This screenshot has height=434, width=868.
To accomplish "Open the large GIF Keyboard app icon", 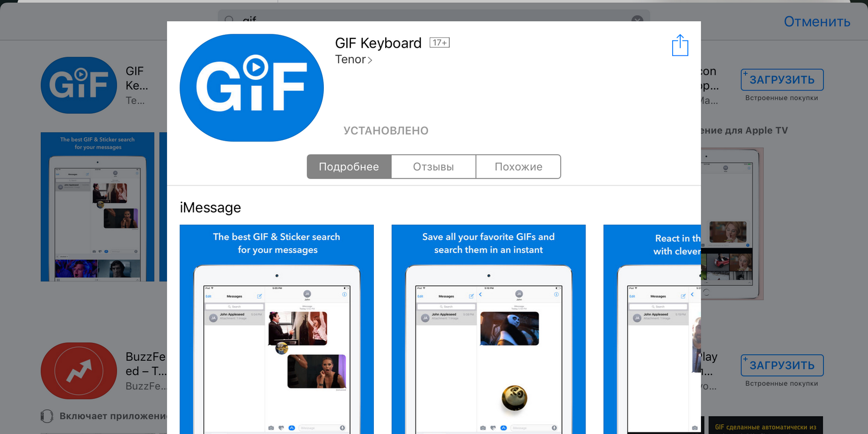I will (x=252, y=88).
